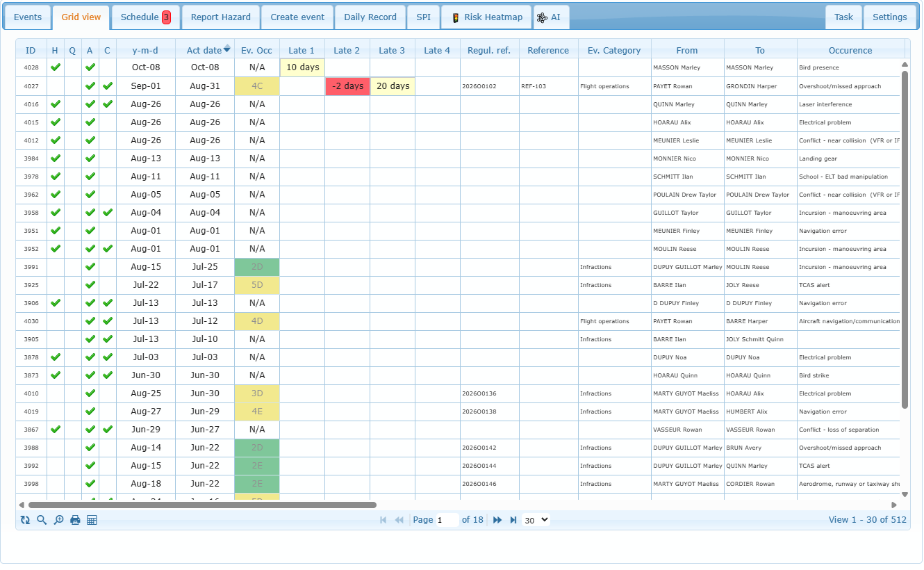Click the scroll right arrow of horizontal scrollbar
This screenshot has height=570, width=924.
(894, 505)
